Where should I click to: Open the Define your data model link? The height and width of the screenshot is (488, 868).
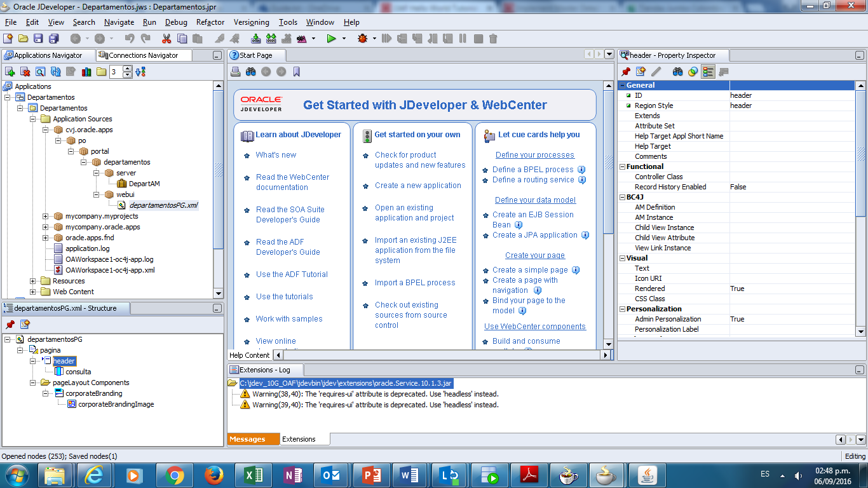click(535, 200)
